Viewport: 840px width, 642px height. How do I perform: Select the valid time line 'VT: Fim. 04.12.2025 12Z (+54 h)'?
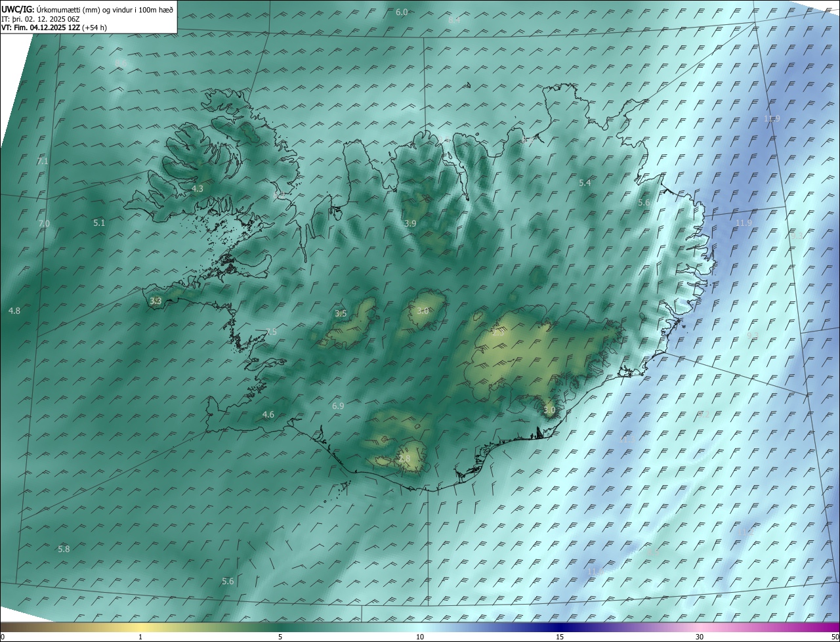click(x=54, y=28)
